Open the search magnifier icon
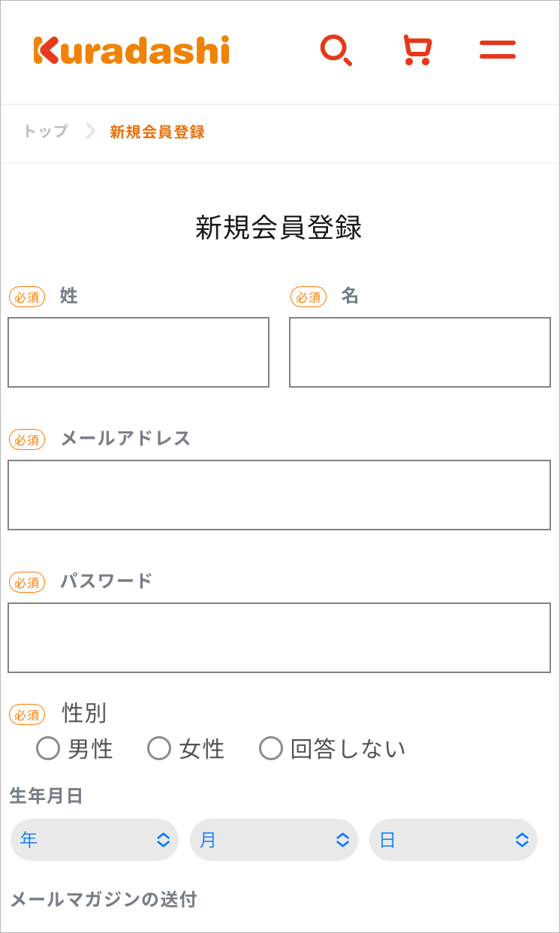This screenshot has width=560, height=933. coord(336,50)
